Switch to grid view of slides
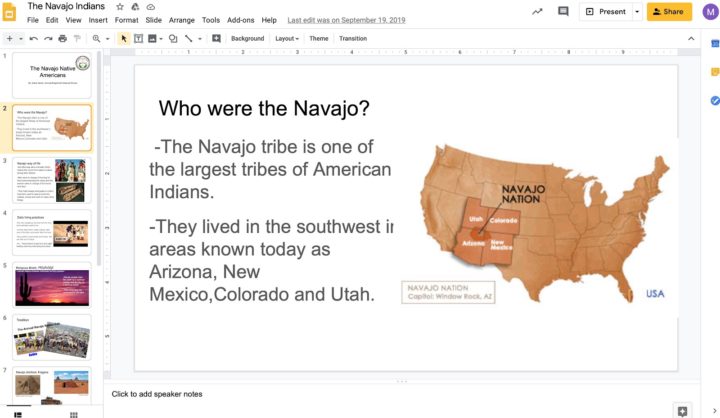The width and height of the screenshot is (720, 418). pyautogui.click(x=73, y=413)
